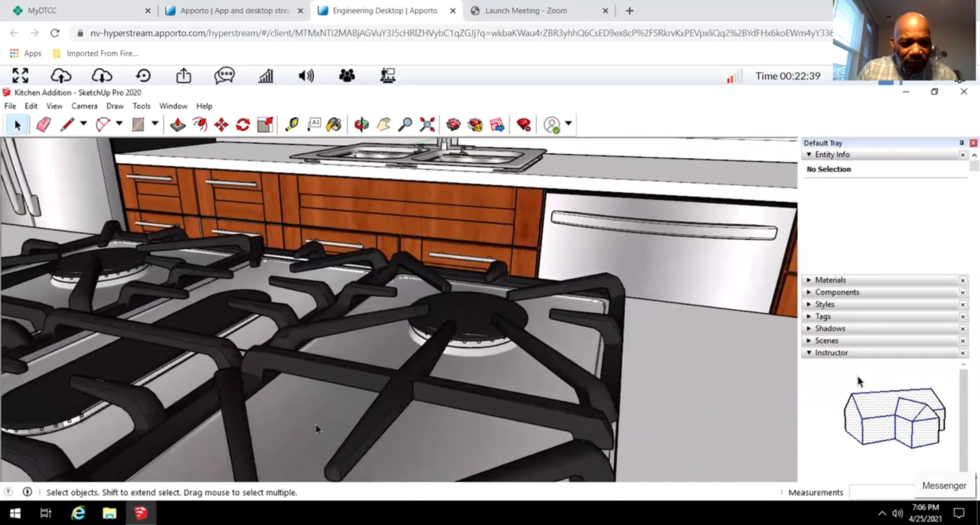Activate the Move tool
This screenshot has width=980, height=525.
(x=221, y=124)
